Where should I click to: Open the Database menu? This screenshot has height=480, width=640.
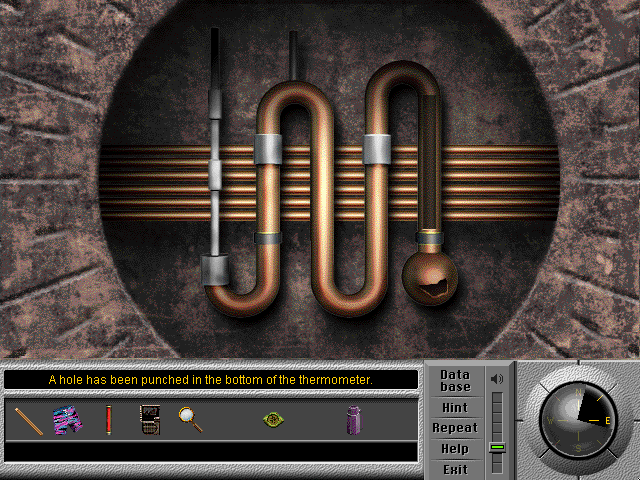click(x=455, y=381)
